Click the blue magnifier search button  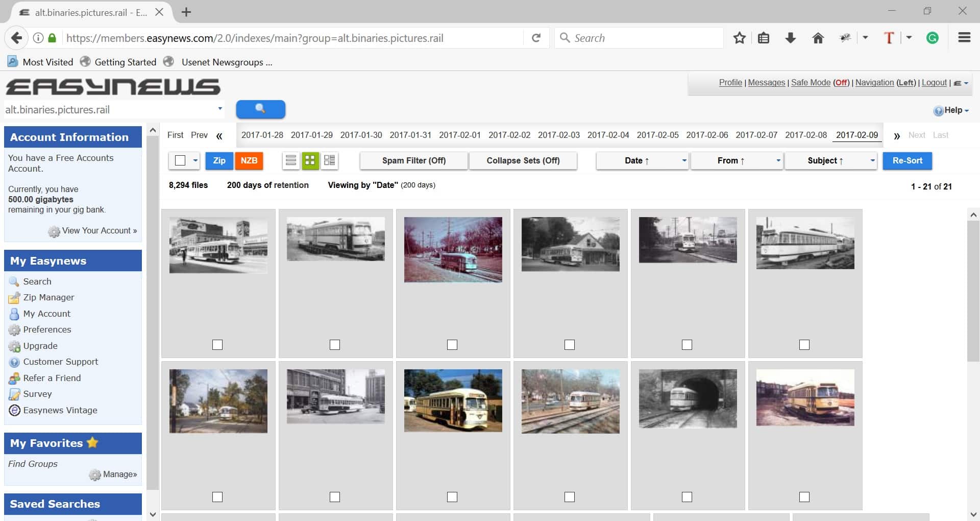[260, 109]
